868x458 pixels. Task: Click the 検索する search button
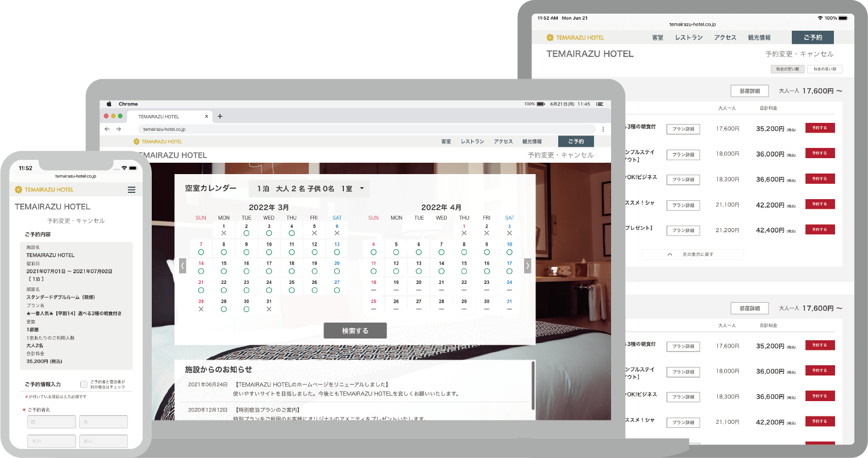coord(355,331)
